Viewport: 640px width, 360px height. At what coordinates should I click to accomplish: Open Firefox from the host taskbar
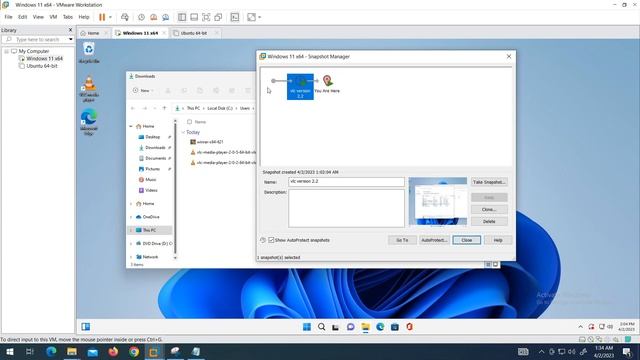point(113,352)
